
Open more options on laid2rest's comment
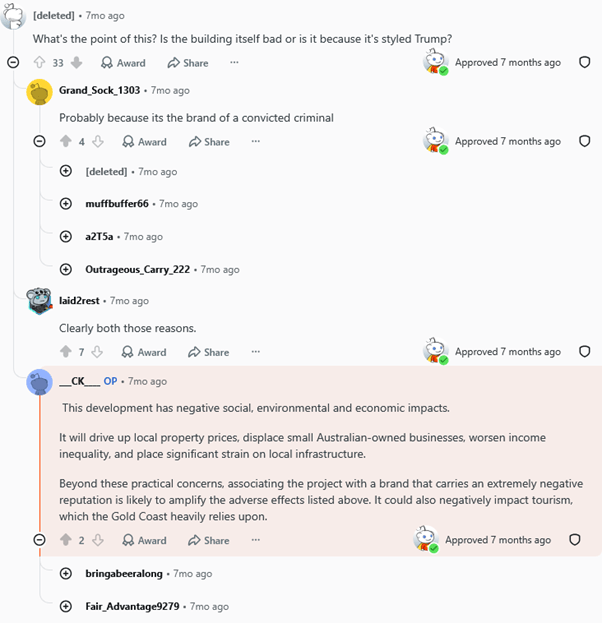tap(256, 352)
